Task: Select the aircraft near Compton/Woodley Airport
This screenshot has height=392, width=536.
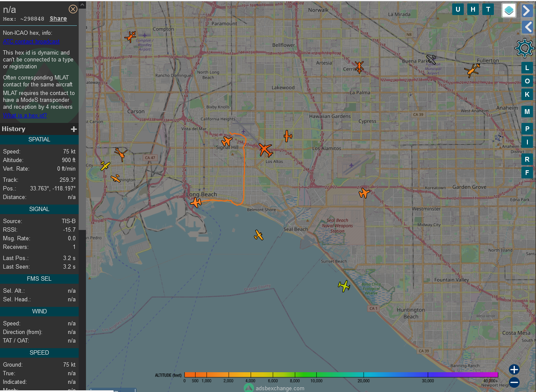Action: pos(131,37)
